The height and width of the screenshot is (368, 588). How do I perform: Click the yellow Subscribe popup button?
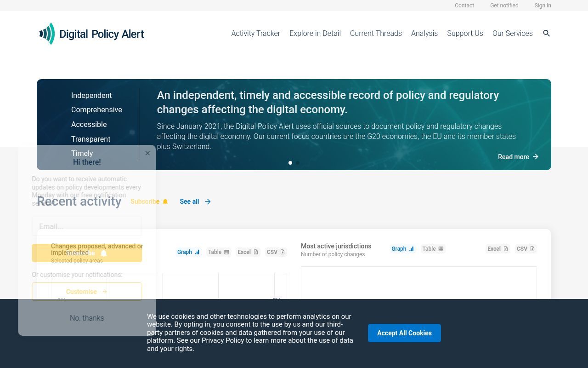tap(87, 253)
